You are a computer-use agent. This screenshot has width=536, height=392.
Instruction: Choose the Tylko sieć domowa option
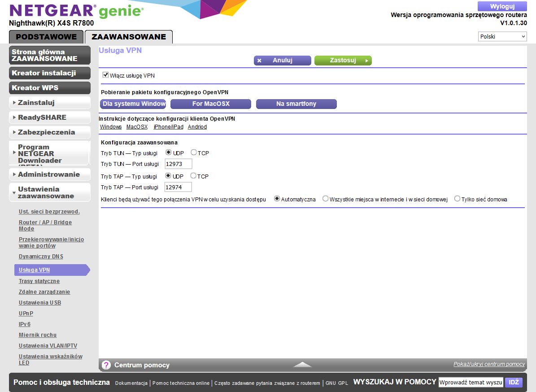[457, 199]
